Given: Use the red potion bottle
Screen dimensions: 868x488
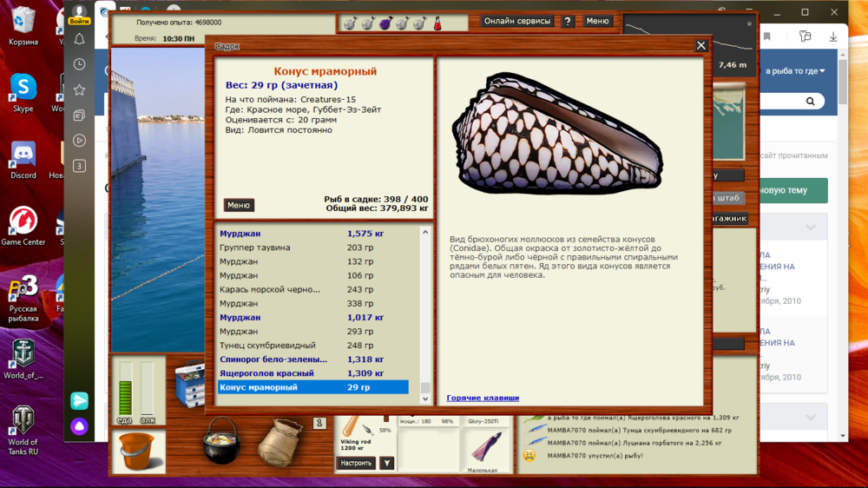Looking at the screenshot, I should click(437, 23).
